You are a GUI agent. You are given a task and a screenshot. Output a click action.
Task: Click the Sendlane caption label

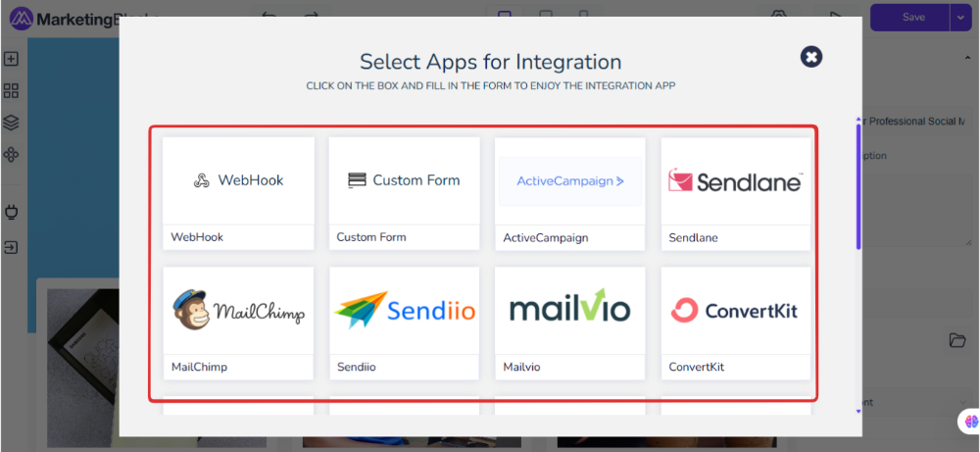(x=693, y=237)
